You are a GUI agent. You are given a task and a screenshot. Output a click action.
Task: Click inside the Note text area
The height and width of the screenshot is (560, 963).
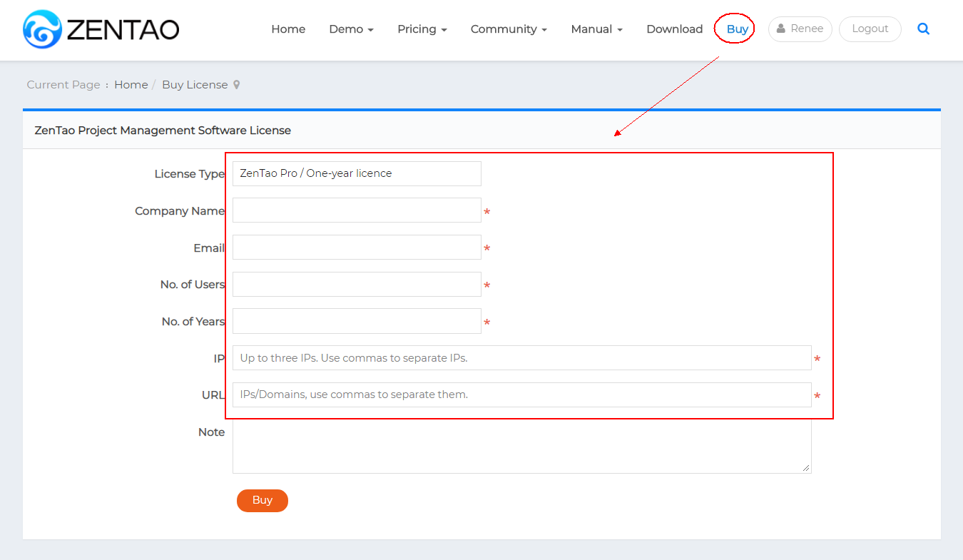pos(521,446)
